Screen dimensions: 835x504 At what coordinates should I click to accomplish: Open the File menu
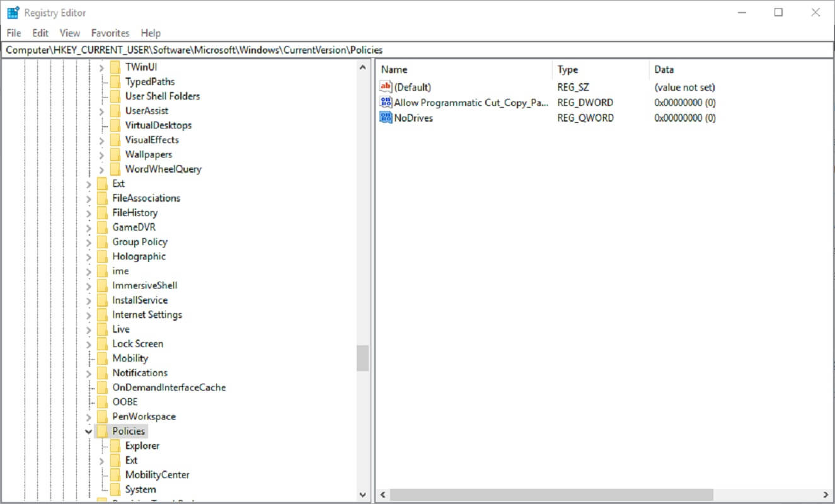(14, 33)
